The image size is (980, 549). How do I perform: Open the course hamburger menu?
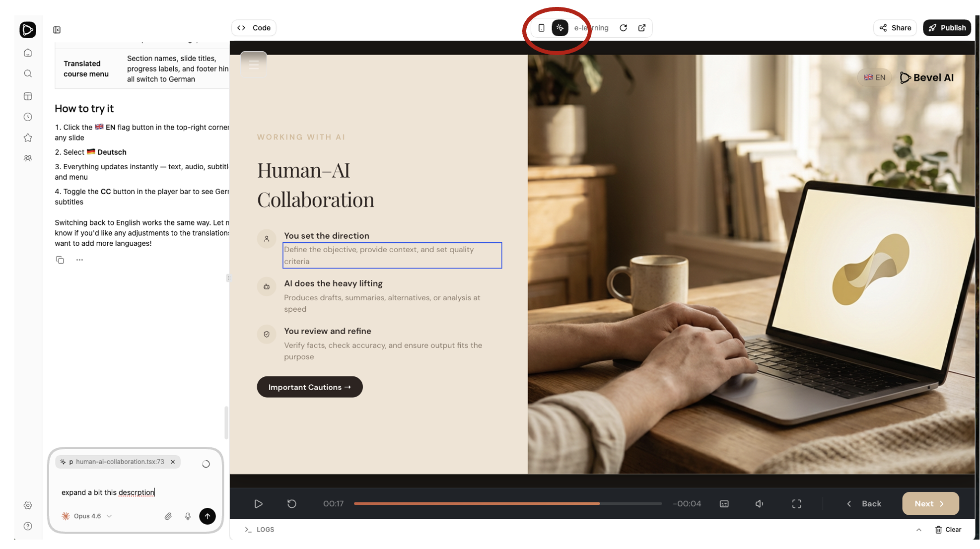pyautogui.click(x=254, y=65)
